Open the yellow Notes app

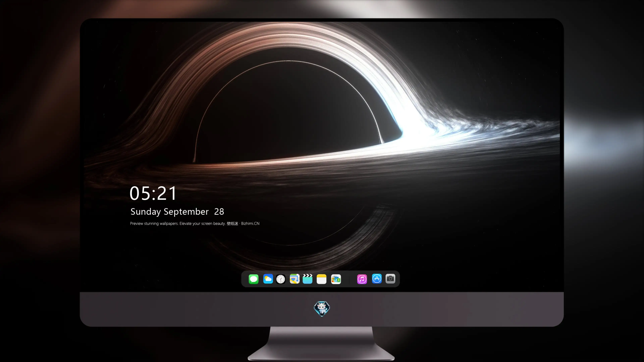[321, 279]
